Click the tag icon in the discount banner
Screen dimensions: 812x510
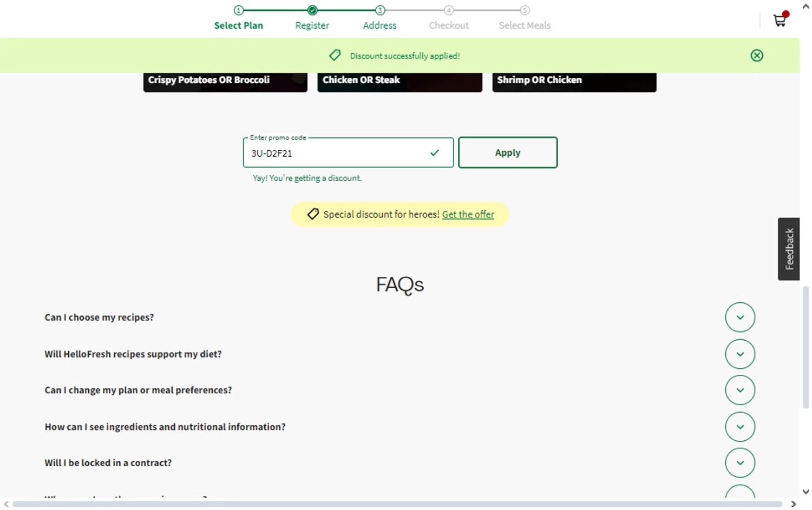pyautogui.click(x=335, y=55)
